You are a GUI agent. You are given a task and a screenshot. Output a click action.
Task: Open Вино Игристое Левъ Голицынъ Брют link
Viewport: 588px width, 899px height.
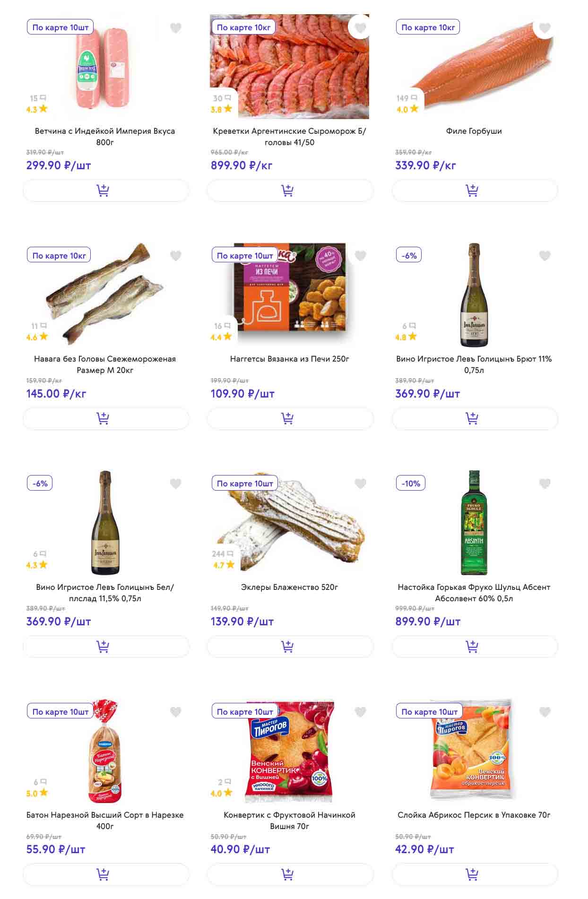[x=474, y=364]
